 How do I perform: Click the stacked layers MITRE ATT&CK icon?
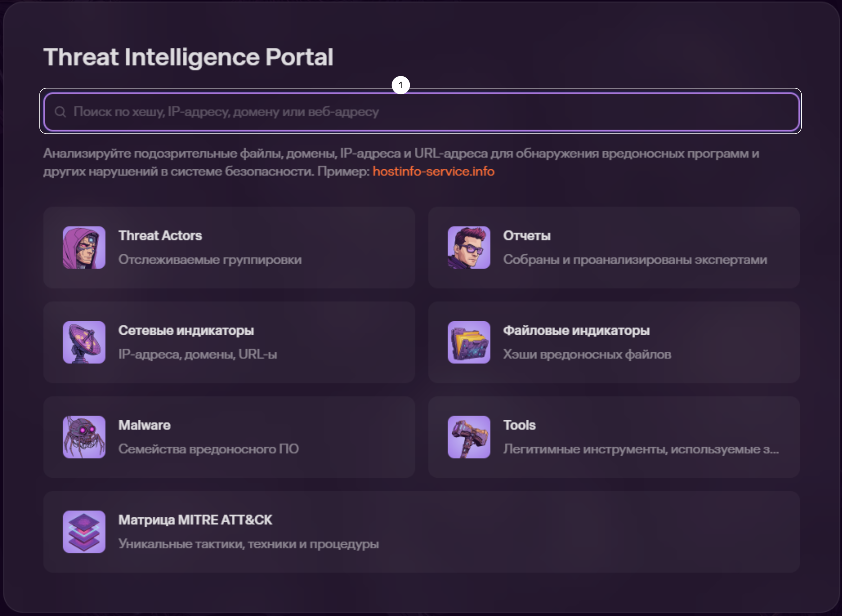tap(84, 532)
